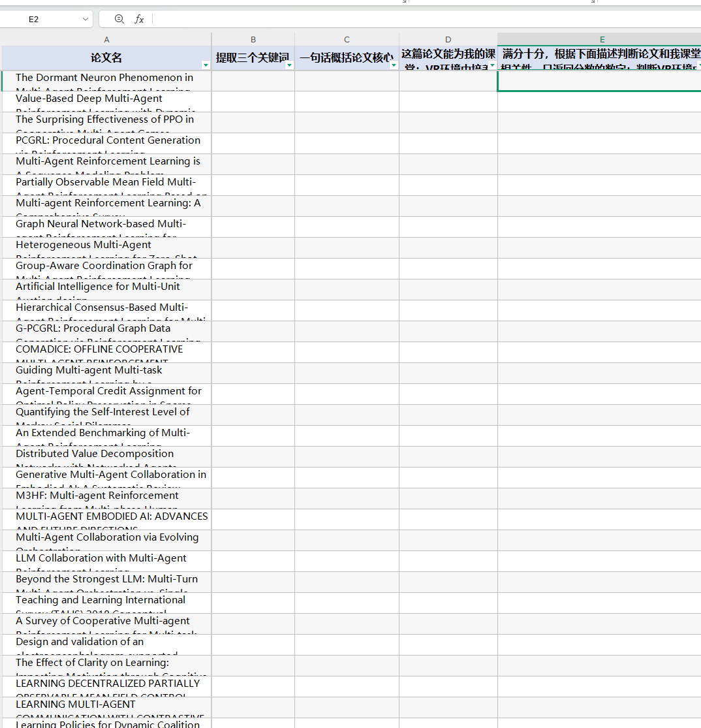
Task: Select the cell 'Learning Policies for Dynamic Coalition'
Action: click(106, 723)
